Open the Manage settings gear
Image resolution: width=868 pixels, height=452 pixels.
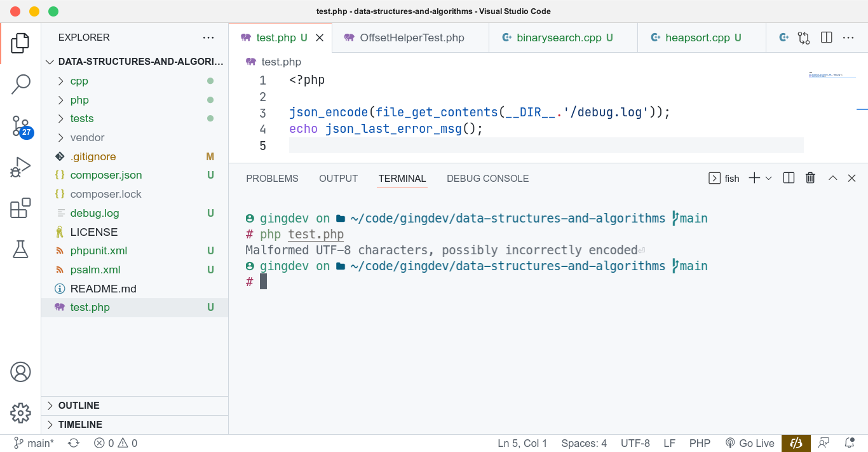click(x=21, y=413)
